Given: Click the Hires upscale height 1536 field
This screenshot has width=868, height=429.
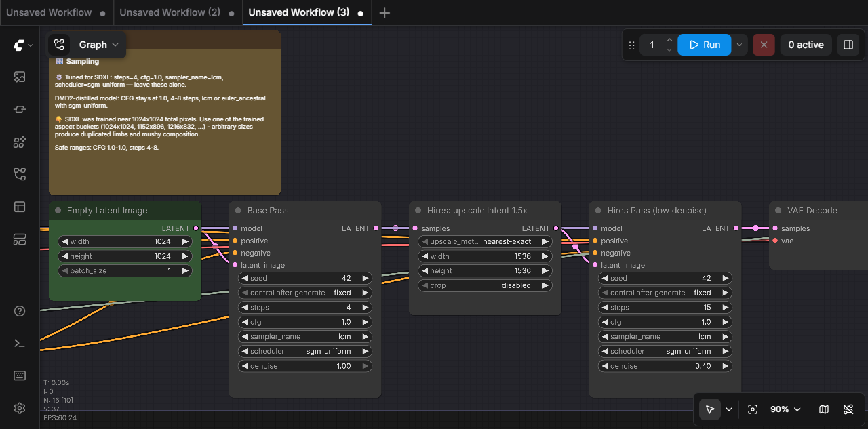Looking at the screenshot, I should 486,270.
